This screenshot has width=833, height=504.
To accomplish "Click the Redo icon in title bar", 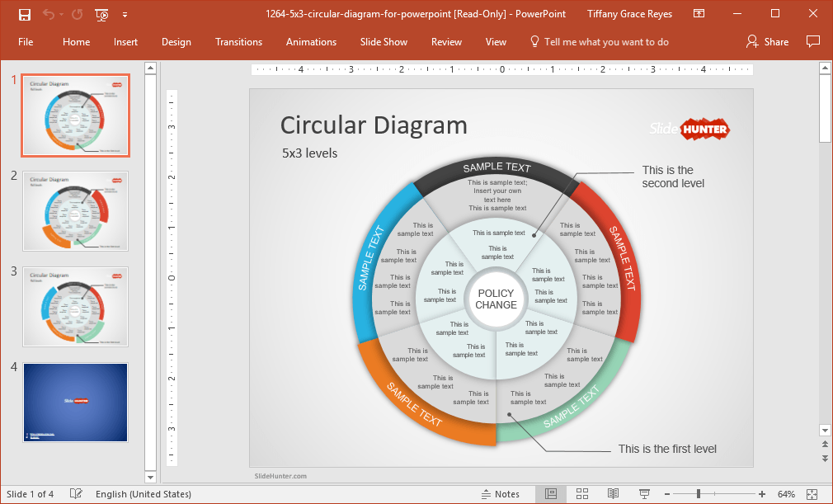I will pyautogui.click(x=77, y=14).
